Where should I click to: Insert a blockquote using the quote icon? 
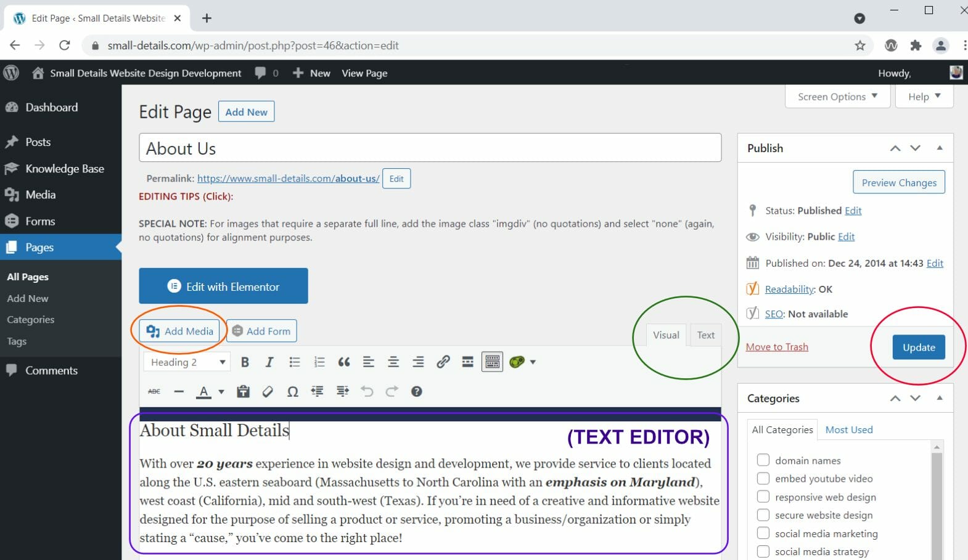(344, 362)
